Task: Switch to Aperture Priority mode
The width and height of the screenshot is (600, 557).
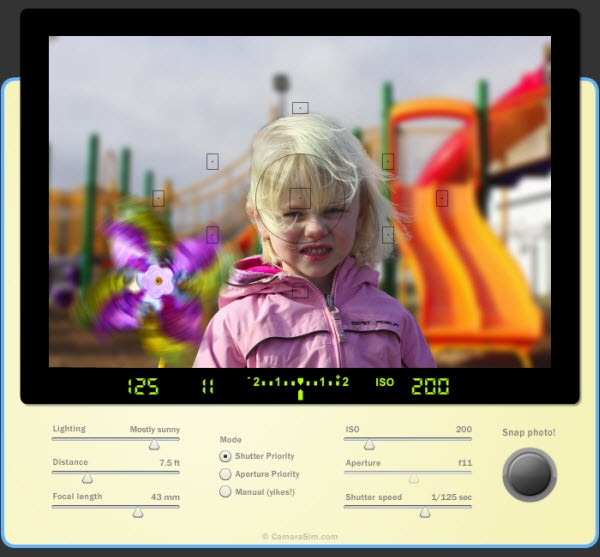Action: click(x=225, y=474)
